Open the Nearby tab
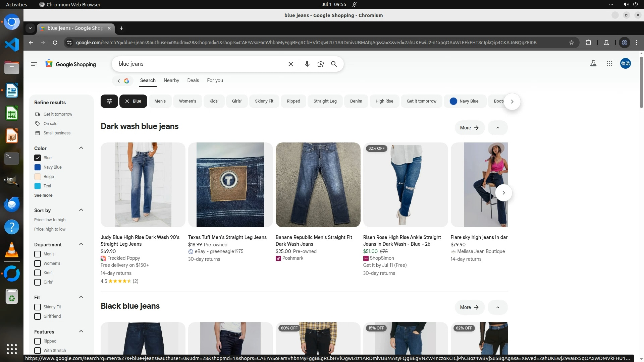The width and height of the screenshot is (644, 362). tap(171, 80)
